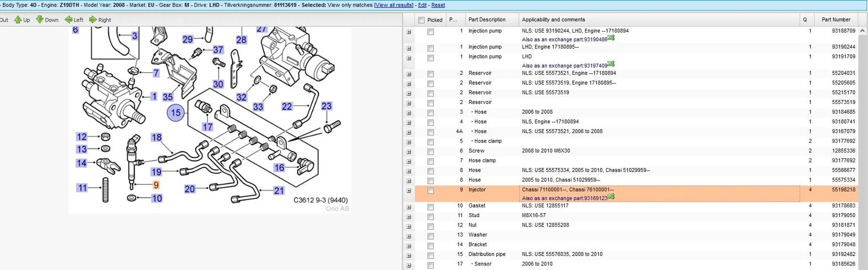Select the Bracket row description
The width and height of the screenshot is (868, 270).
coord(477,245)
